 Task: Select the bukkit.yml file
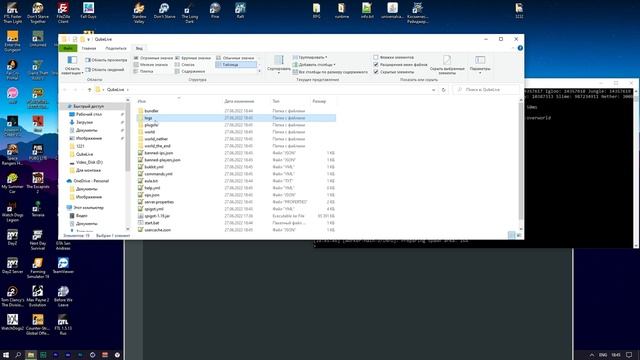coord(154,167)
